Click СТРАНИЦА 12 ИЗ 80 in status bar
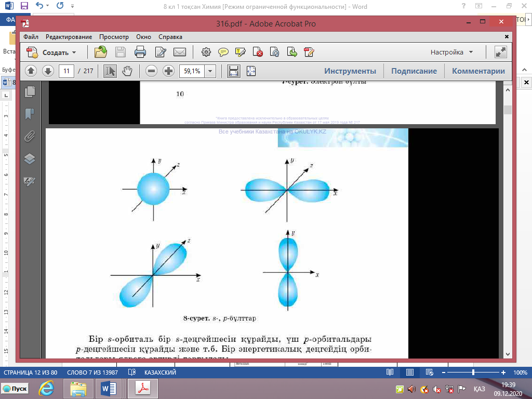The width and height of the screenshot is (532, 399). point(31,373)
